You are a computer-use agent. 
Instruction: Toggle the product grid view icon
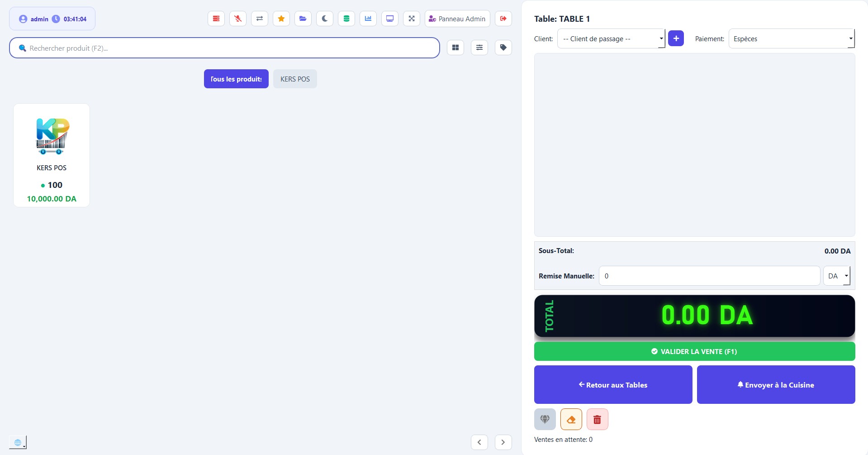click(455, 48)
